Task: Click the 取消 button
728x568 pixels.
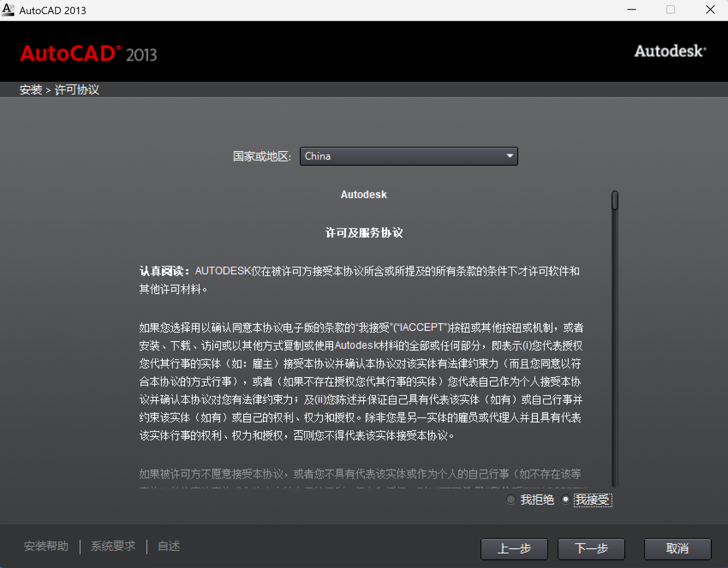Action: pyautogui.click(x=677, y=549)
